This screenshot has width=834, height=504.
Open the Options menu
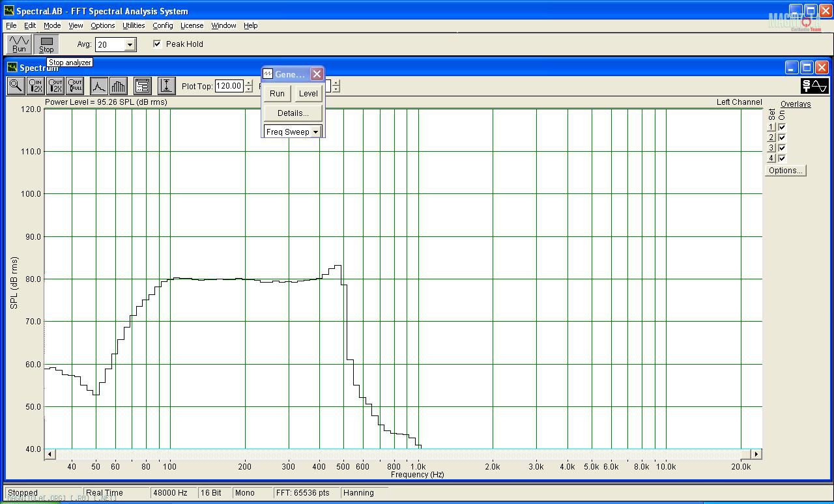pos(102,25)
